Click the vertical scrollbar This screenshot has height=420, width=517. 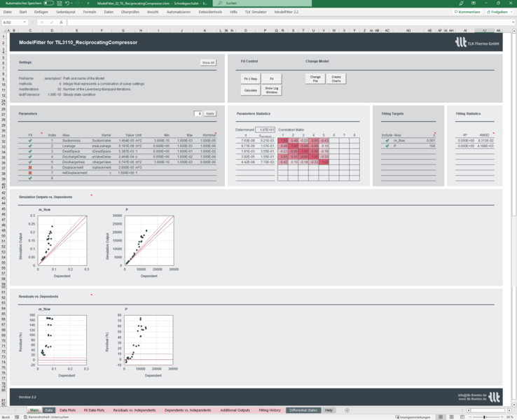coord(513,217)
